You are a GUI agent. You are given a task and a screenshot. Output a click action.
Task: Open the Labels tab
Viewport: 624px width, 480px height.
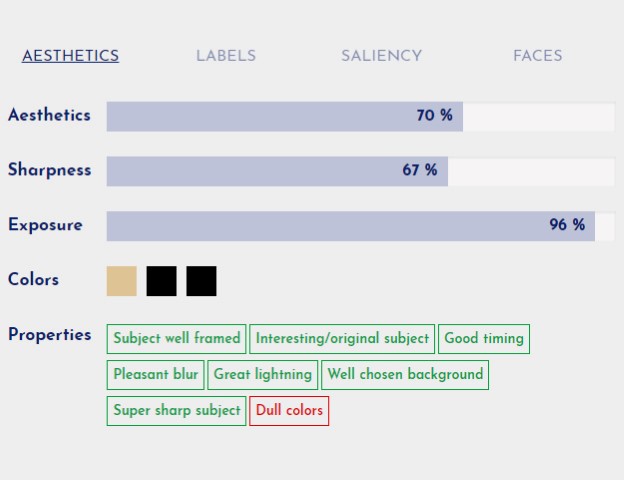226,56
